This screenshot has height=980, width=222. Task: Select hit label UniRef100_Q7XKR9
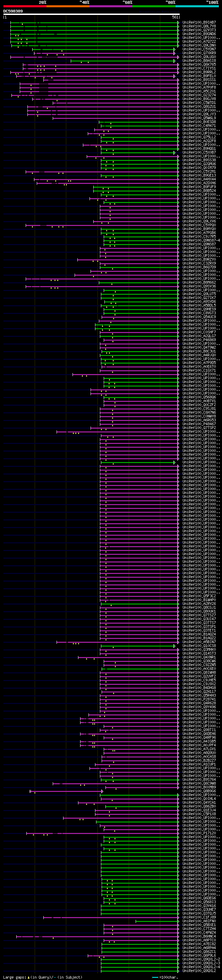[x=199, y=53]
